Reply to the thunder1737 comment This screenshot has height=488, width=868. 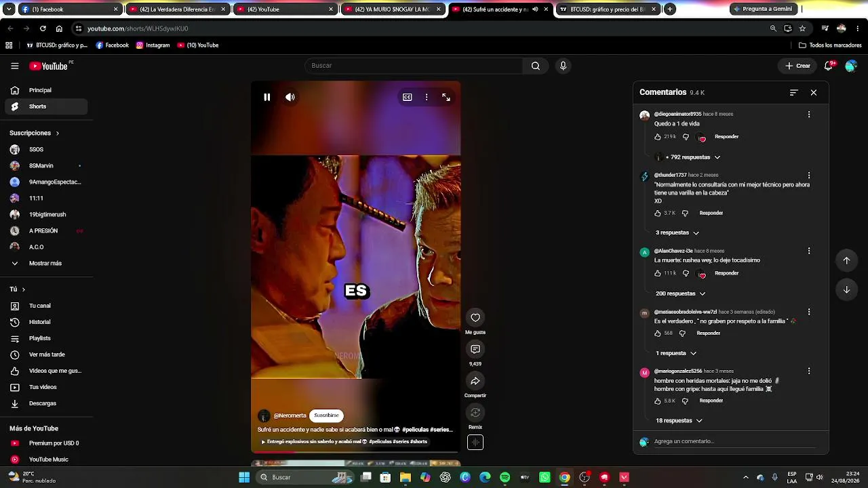tap(711, 213)
